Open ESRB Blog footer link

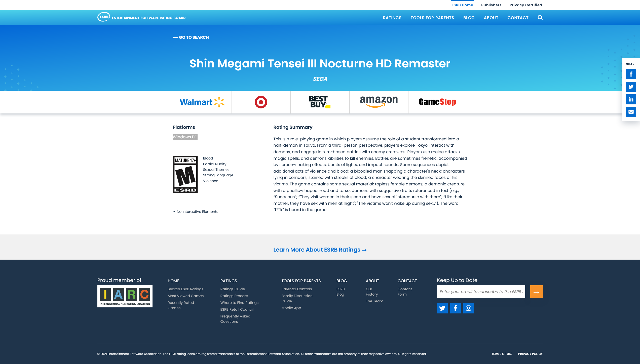pyautogui.click(x=341, y=292)
